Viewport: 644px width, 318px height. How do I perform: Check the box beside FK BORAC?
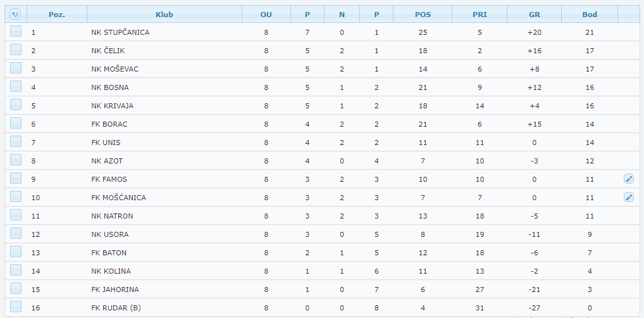[x=16, y=124]
